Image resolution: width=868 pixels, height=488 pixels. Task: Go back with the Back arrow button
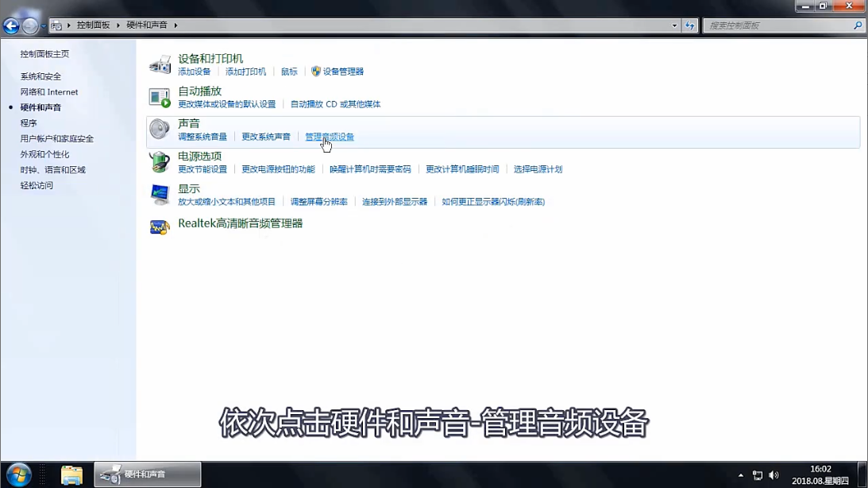coord(11,25)
